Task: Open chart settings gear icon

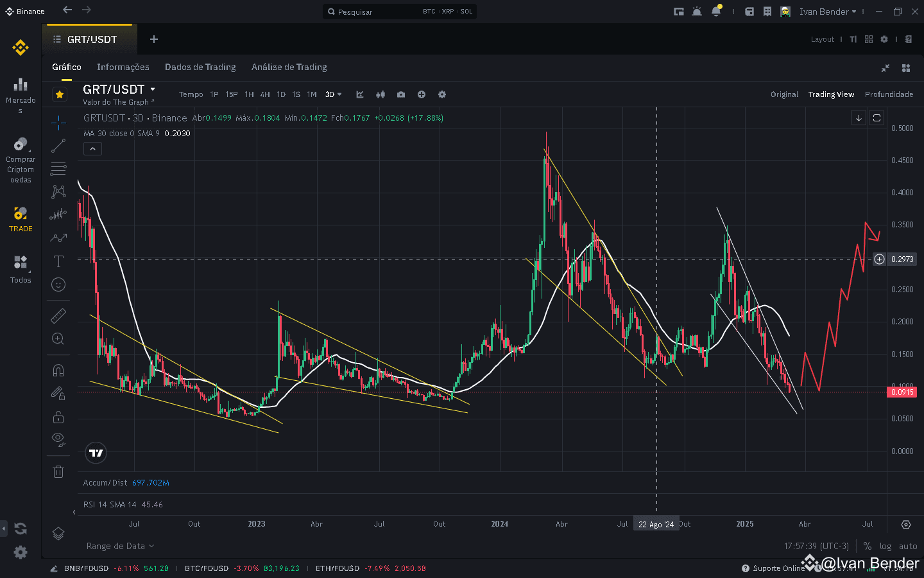Action: point(442,94)
